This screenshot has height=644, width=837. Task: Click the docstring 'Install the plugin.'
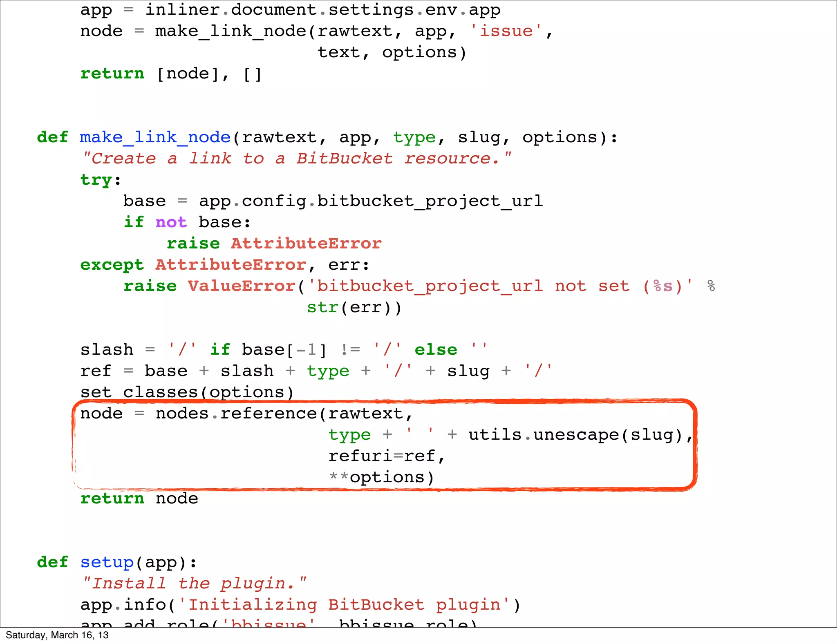tap(194, 584)
